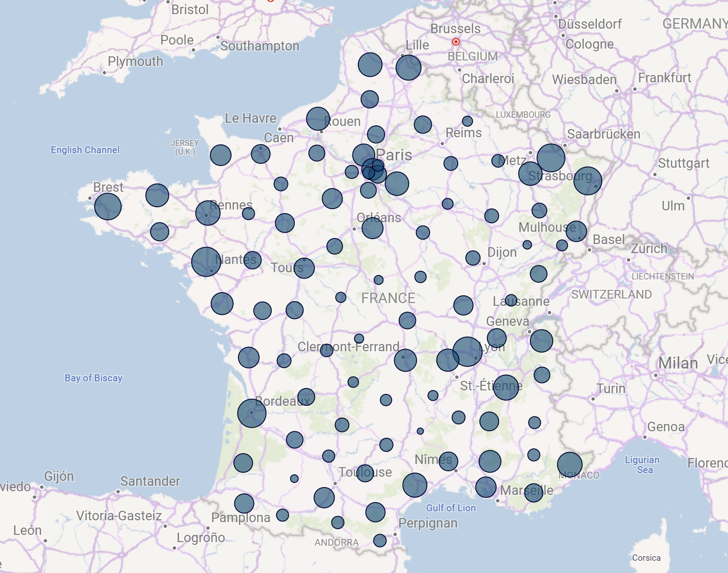Click the Toulouse city label
Image resolution: width=728 pixels, height=573 pixels.
click(x=365, y=472)
